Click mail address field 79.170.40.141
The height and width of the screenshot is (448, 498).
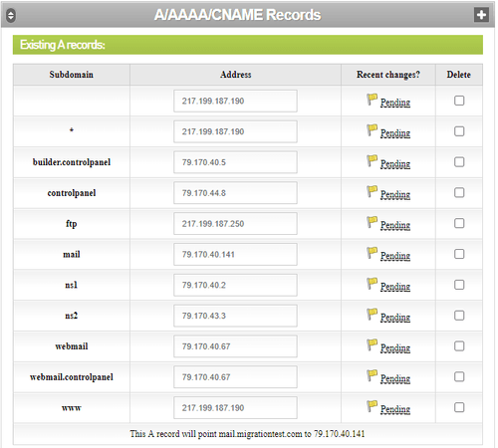tap(235, 254)
